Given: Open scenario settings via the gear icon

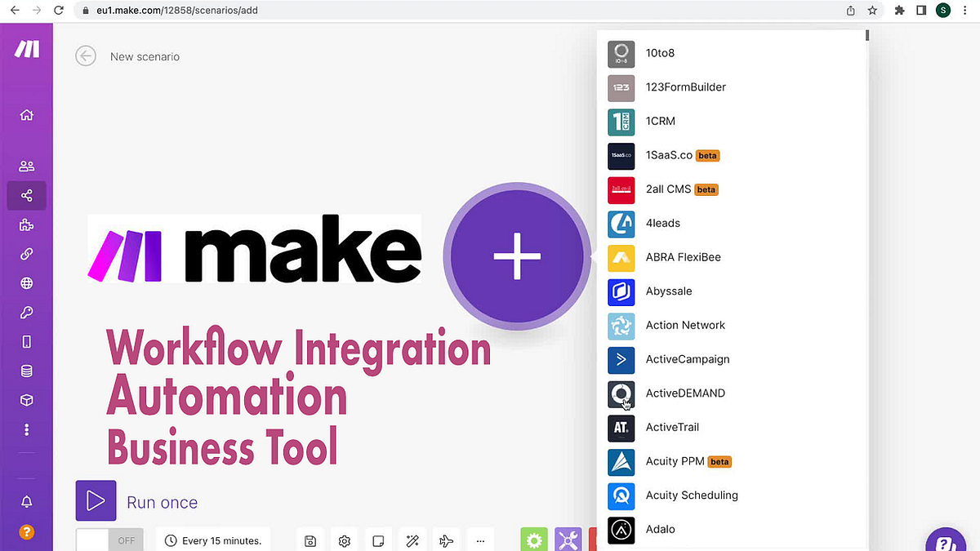Looking at the screenshot, I should [344, 540].
